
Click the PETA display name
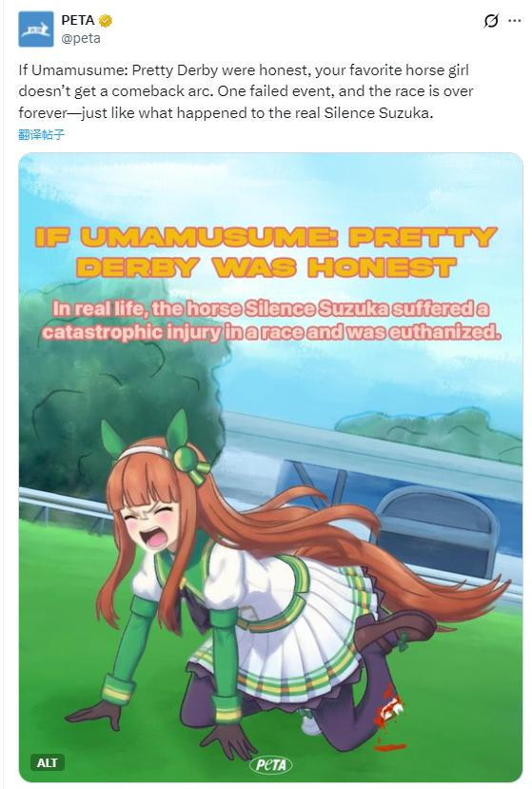click(78, 21)
